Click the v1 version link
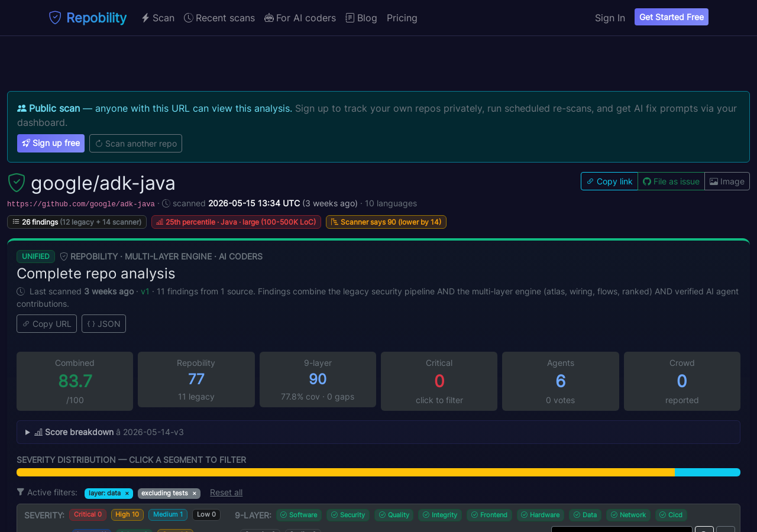 coord(145,291)
